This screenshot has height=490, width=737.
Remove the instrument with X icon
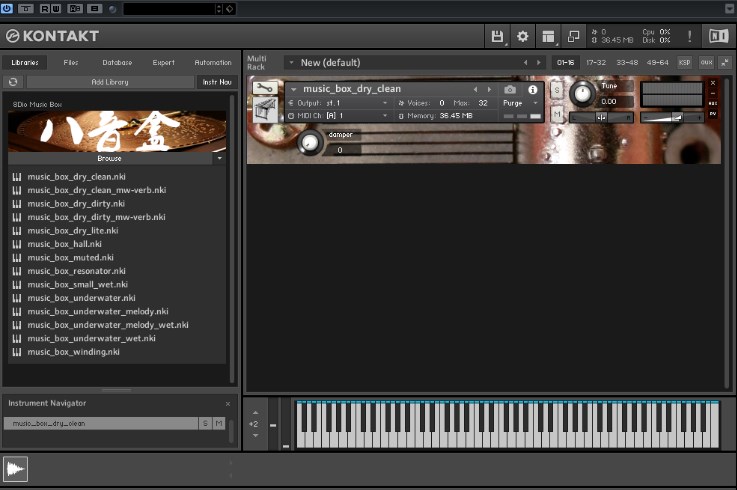point(713,83)
